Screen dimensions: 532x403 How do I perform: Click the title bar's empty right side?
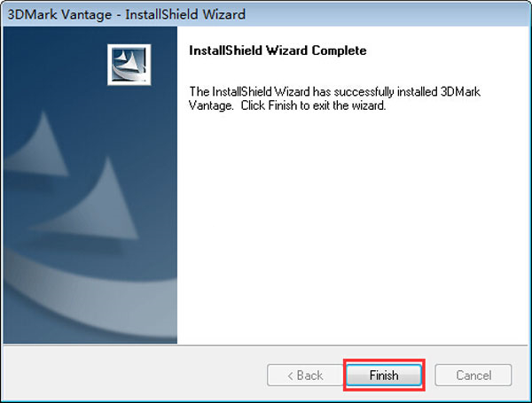point(399,14)
